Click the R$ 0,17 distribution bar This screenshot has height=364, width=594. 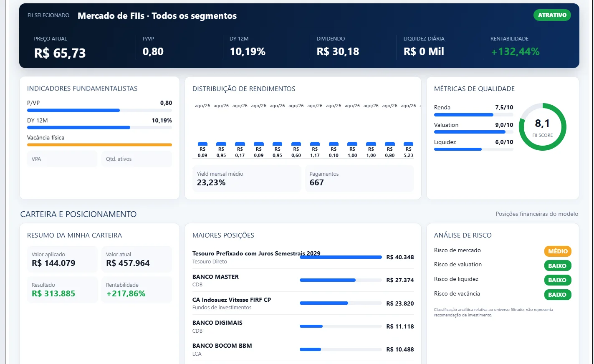[240, 144]
